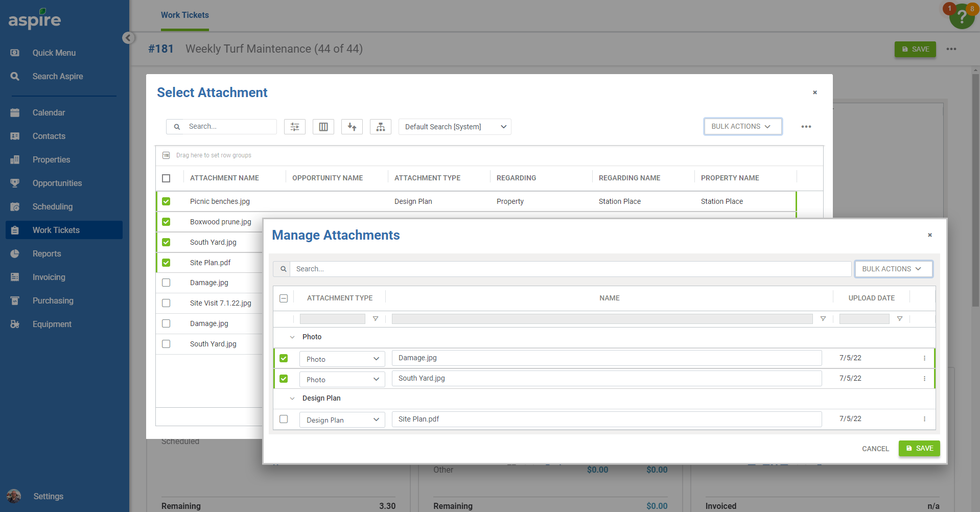This screenshot has width=980, height=512.
Task: Click the sort arrows icon
Action: coord(352,126)
